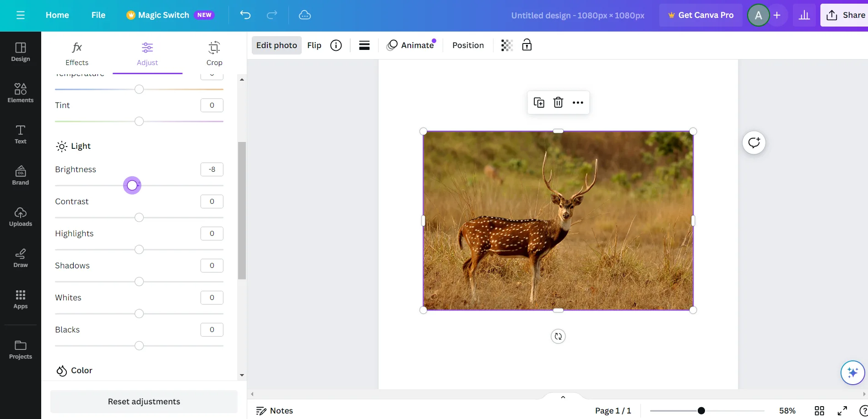Click the Brightness value input field

[x=212, y=169]
